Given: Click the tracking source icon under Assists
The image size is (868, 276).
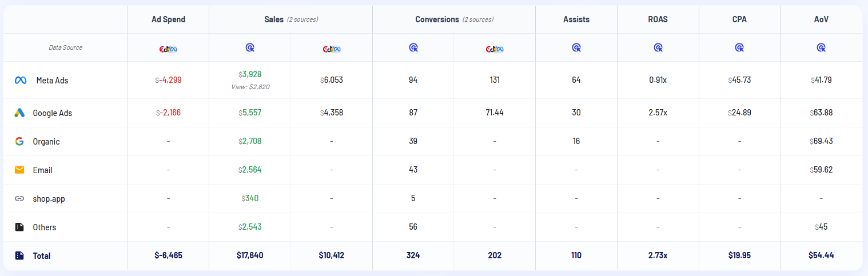Looking at the screenshot, I should [576, 48].
